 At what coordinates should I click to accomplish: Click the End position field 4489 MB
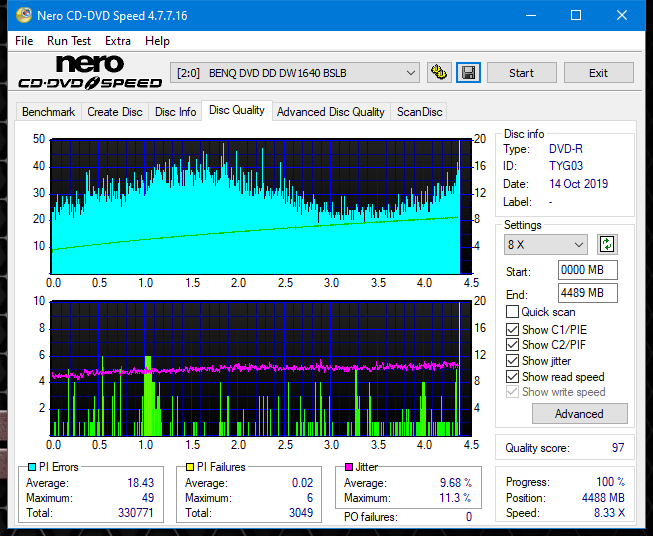pyautogui.click(x=588, y=293)
